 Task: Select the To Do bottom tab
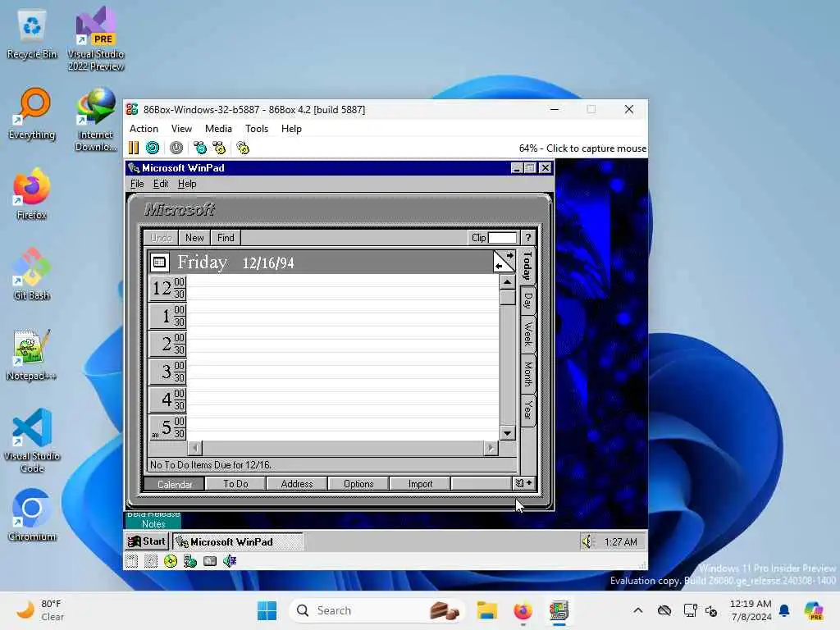pyautogui.click(x=235, y=484)
